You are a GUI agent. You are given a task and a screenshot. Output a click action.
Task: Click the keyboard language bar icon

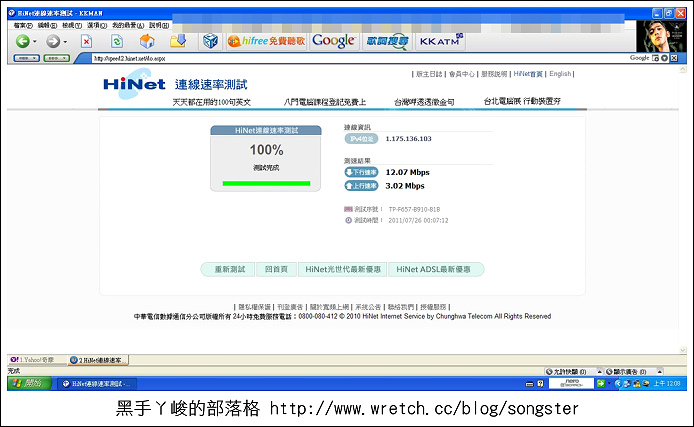tap(529, 384)
